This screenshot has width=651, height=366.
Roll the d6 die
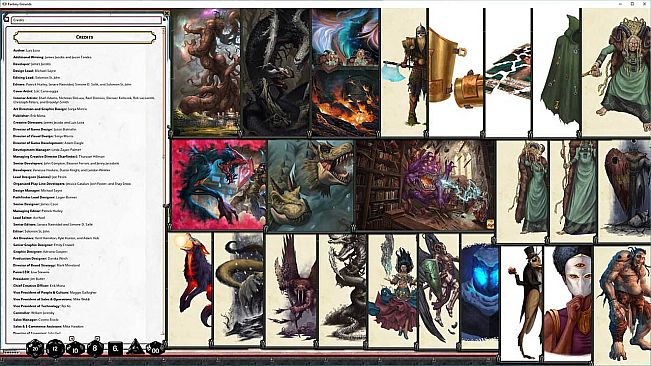click(x=115, y=349)
